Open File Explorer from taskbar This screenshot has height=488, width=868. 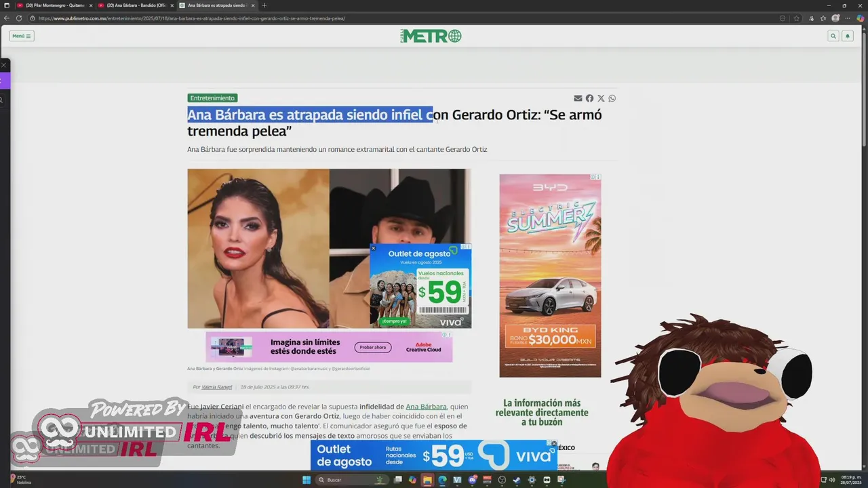point(427,480)
